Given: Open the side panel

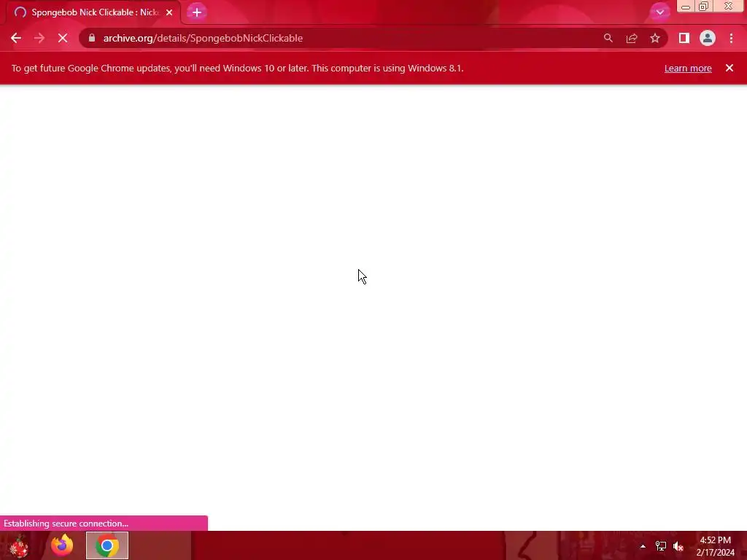Looking at the screenshot, I should tap(684, 38).
